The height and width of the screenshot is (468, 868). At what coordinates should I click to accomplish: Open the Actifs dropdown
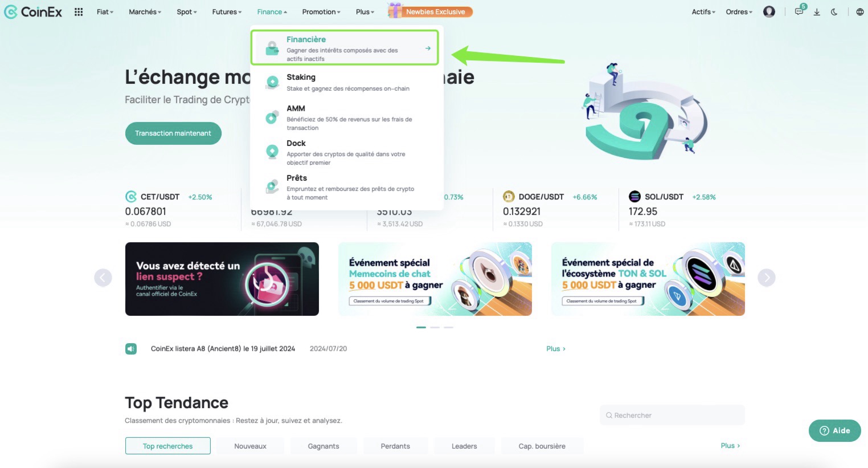[x=703, y=11]
